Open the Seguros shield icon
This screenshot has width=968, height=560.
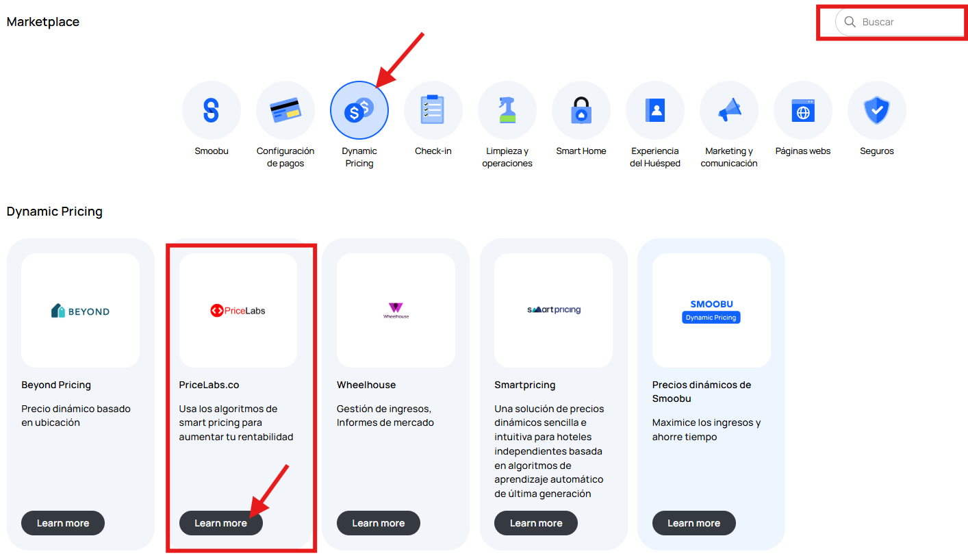point(877,110)
